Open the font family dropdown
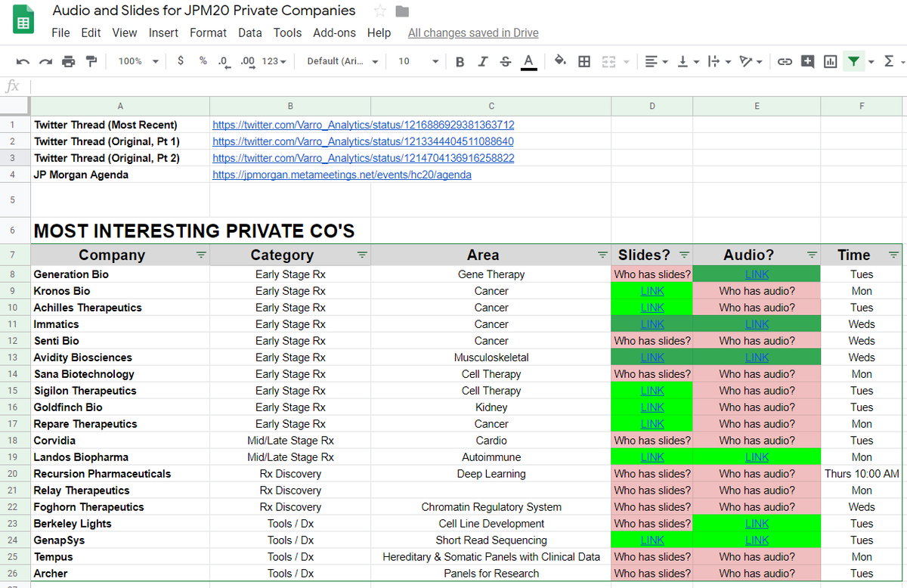Screen dimensions: 907x588 pyautogui.click(x=342, y=61)
